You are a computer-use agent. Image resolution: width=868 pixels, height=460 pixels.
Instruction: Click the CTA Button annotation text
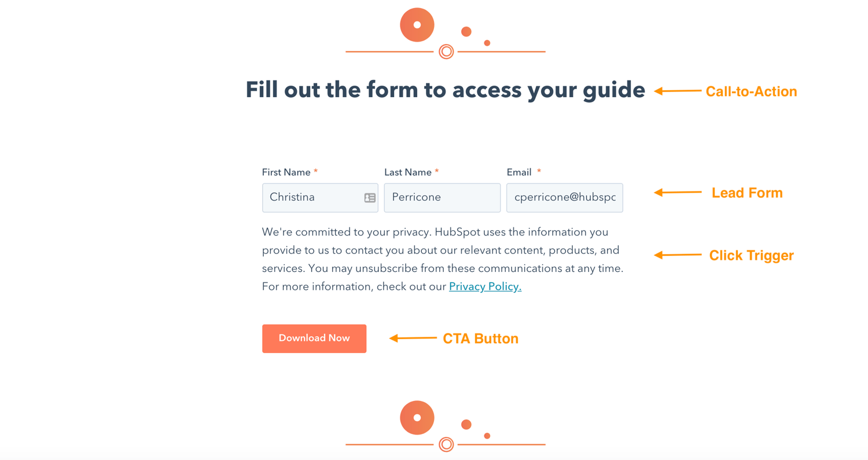tap(480, 338)
